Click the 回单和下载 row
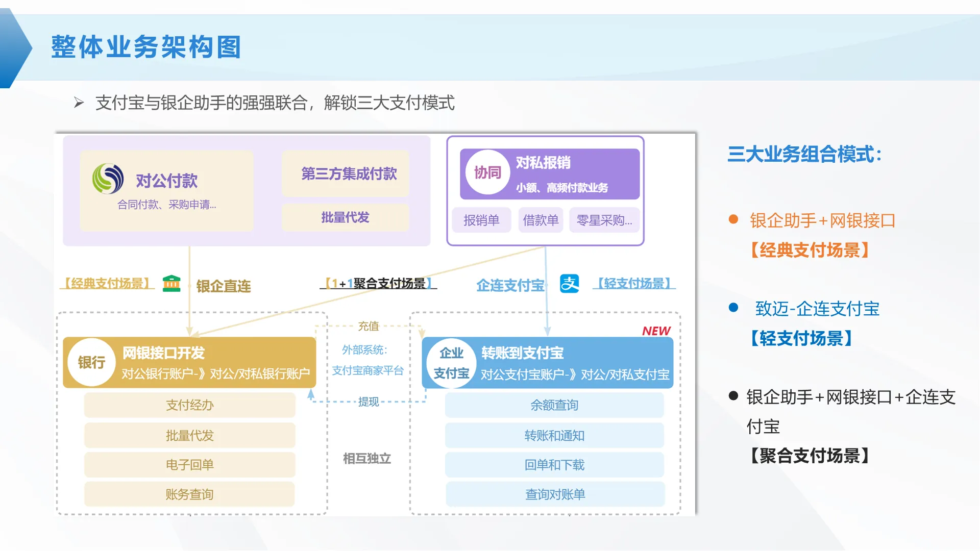The height and width of the screenshot is (551, 980). pyautogui.click(x=555, y=465)
